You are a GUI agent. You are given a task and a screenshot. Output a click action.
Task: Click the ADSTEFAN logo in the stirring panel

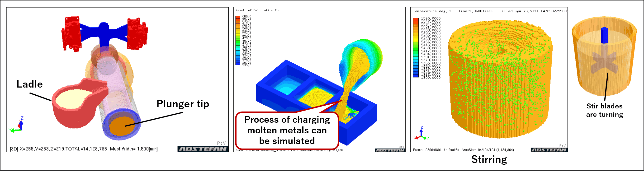(x=549, y=150)
